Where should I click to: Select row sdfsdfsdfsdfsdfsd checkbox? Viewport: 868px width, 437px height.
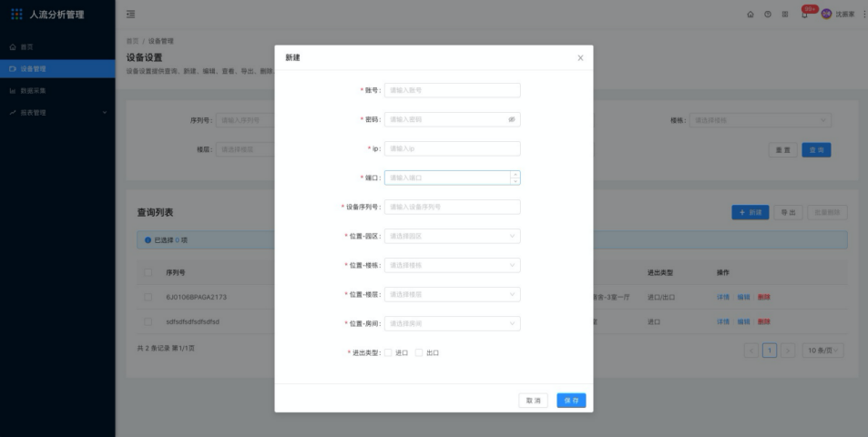148,321
